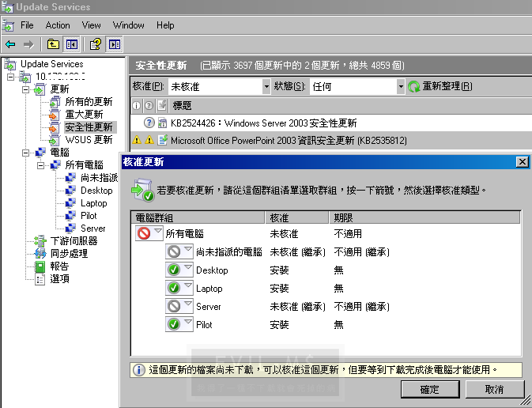The width and height of the screenshot is (532, 408).
Task: Click the refresh icon beside 重新整理
Action: (414, 86)
